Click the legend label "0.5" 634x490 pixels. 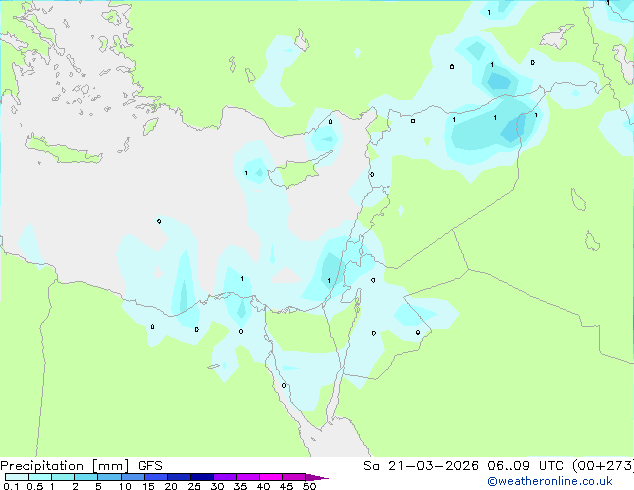point(35,486)
